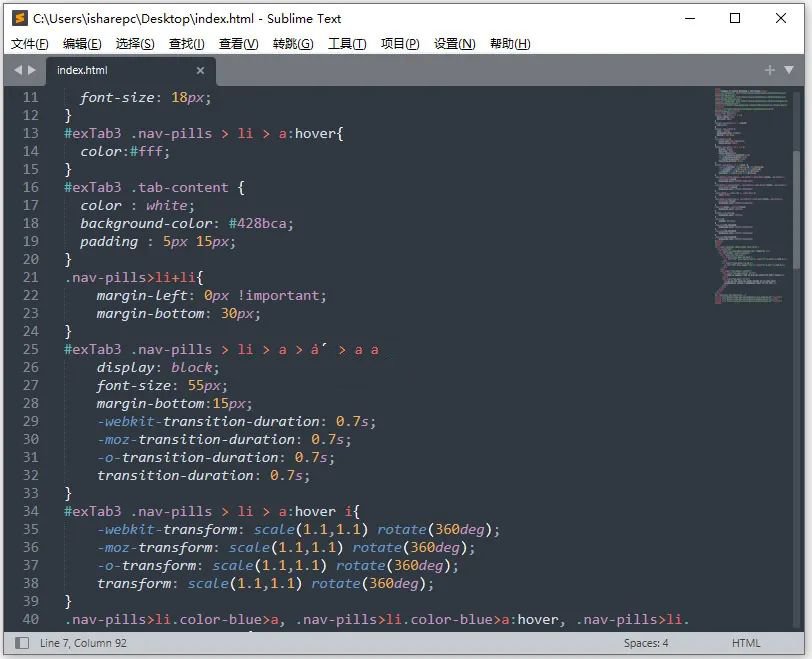The height and width of the screenshot is (659, 812).
Task: Click '.nav-pills>li+li{' selector text
Action: coord(134,277)
